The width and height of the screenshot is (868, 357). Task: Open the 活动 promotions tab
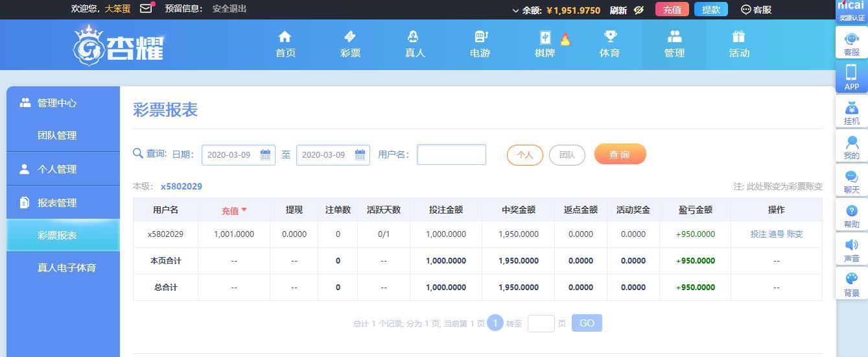[739, 44]
